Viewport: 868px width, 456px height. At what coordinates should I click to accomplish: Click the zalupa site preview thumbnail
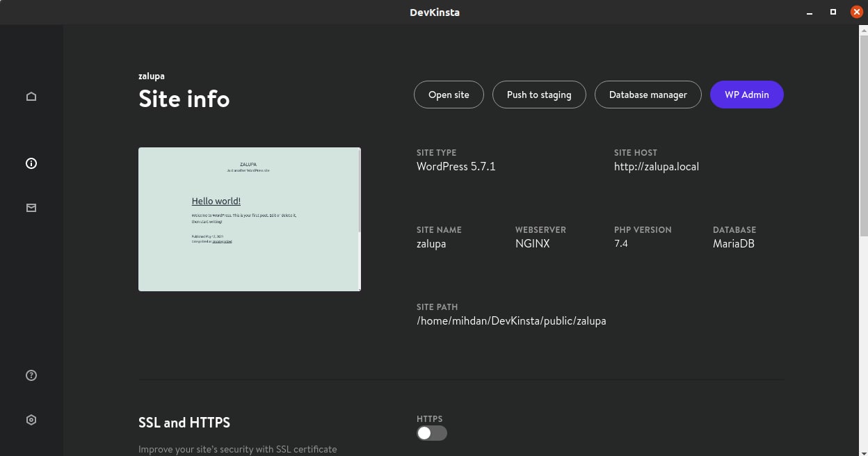250,219
